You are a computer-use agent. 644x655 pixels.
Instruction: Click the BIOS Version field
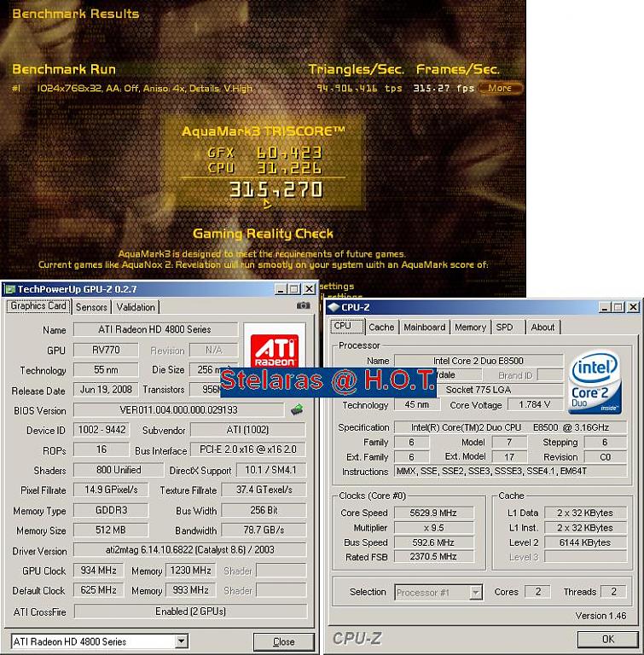click(178, 410)
